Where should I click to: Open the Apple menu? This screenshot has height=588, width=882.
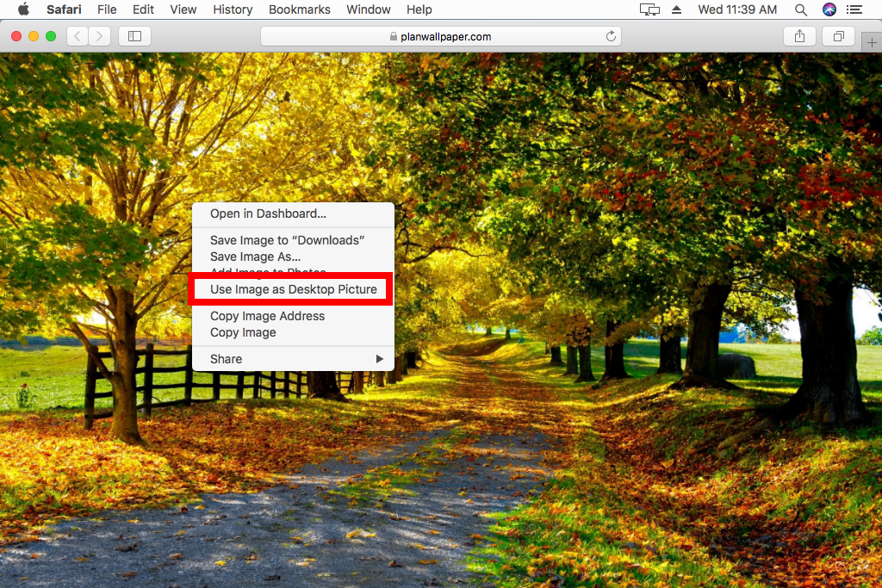23,9
